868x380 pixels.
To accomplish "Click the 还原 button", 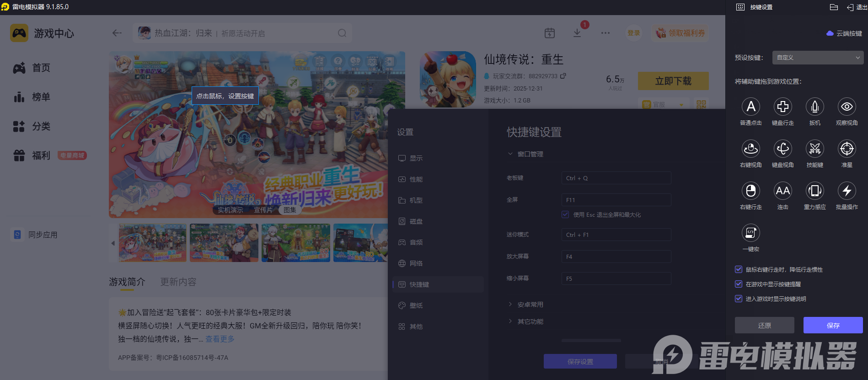I will (x=765, y=325).
